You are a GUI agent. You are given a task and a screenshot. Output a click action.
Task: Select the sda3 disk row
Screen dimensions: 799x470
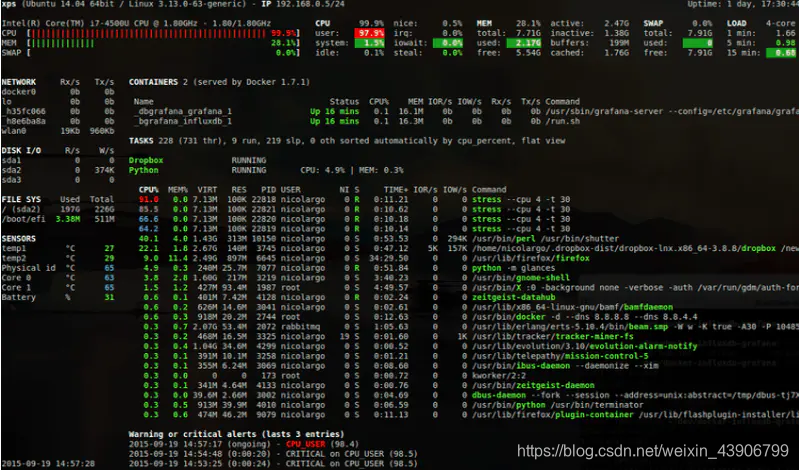point(58,180)
